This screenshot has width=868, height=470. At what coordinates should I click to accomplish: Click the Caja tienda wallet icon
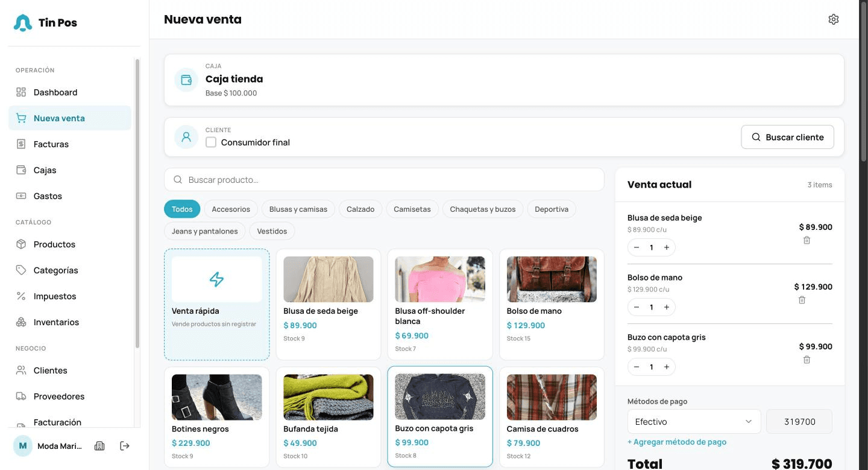[186, 80]
